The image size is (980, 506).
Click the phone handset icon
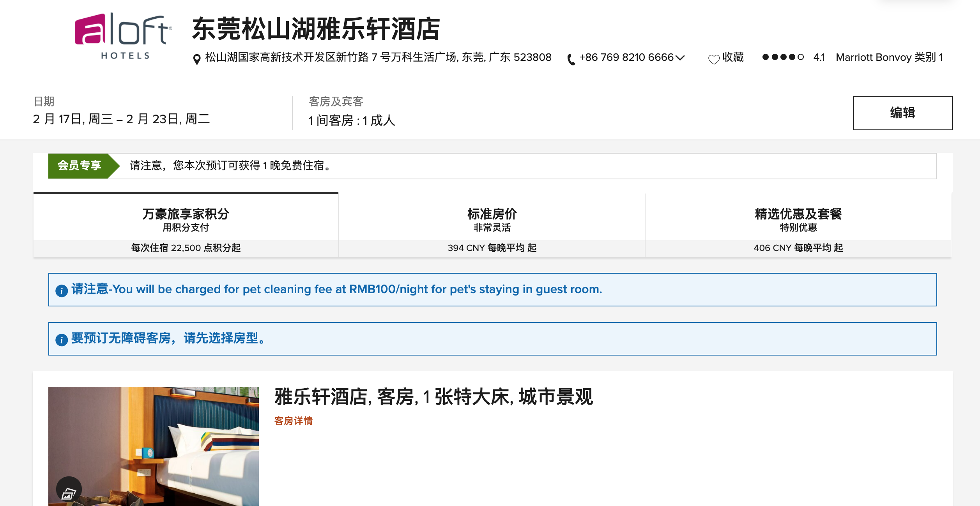pyautogui.click(x=571, y=59)
